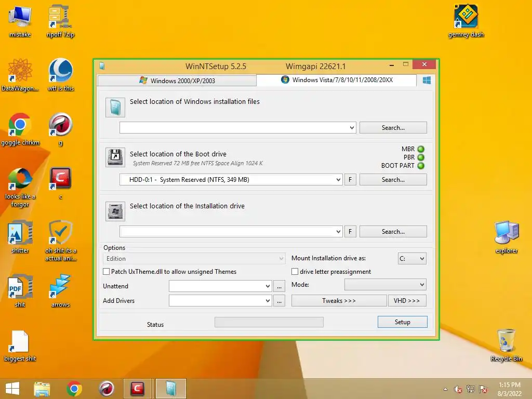Click the BOOT PART green status indicator
Viewport: 532px width, 399px height.
coord(421,166)
